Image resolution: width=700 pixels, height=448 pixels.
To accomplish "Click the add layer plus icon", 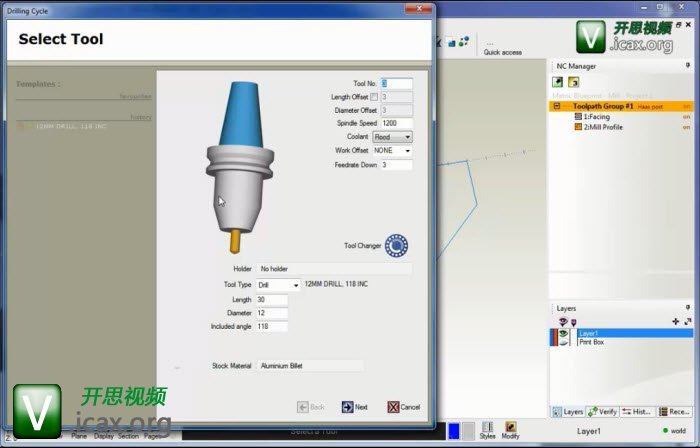I will (x=675, y=321).
